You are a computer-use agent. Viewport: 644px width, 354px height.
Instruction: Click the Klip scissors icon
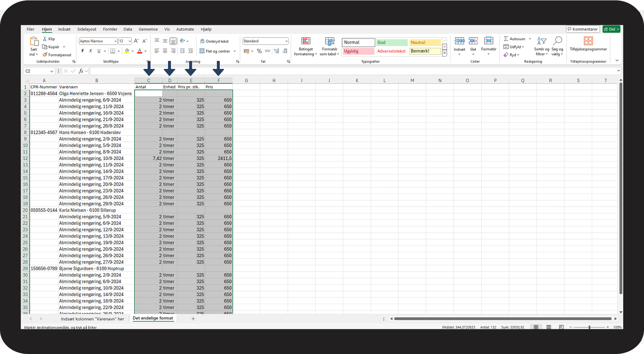(45, 39)
